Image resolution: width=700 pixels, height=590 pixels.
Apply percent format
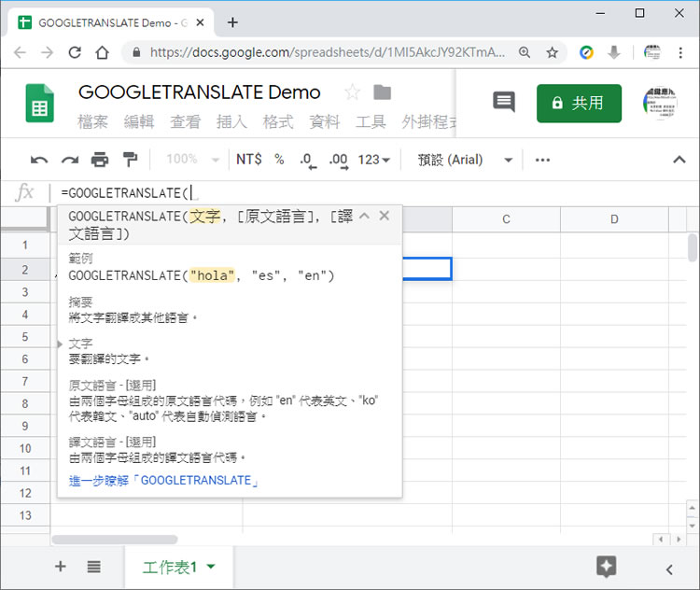[279, 160]
